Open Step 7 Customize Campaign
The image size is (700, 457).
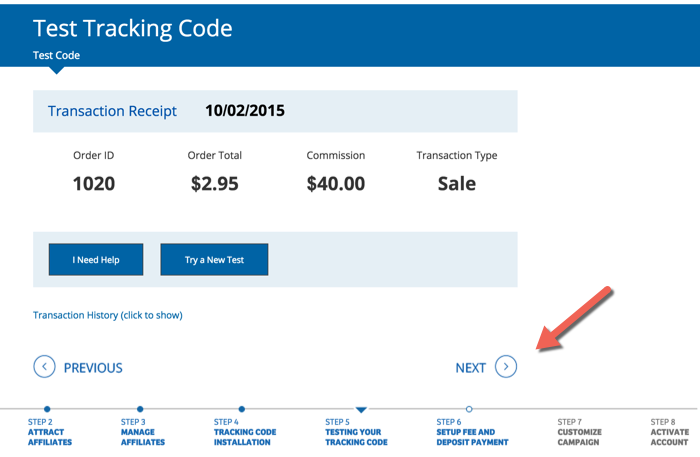(x=580, y=432)
